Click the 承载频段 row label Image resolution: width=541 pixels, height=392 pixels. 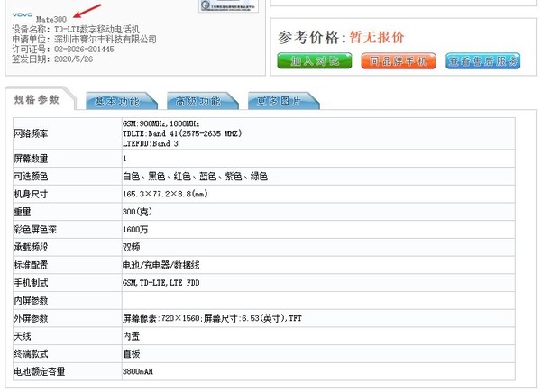click(31, 247)
